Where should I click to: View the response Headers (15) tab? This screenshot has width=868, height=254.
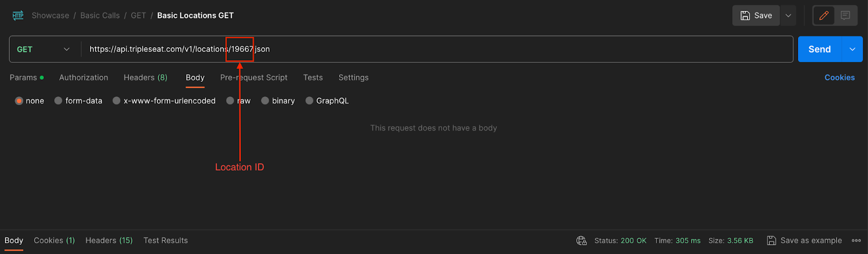pos(109,240)
